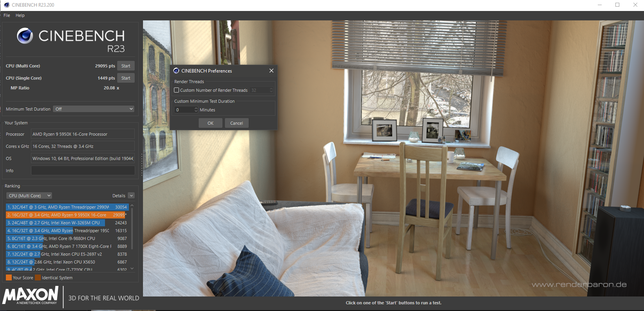The image size is (644, 311).
Task: Select ranking row Intel Xeon CPU X5650
Action: pyautogui.click(x=67, y=262)
